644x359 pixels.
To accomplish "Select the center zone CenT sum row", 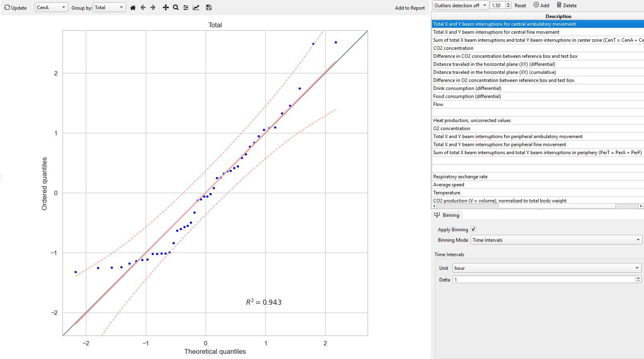I will [538, 40].
